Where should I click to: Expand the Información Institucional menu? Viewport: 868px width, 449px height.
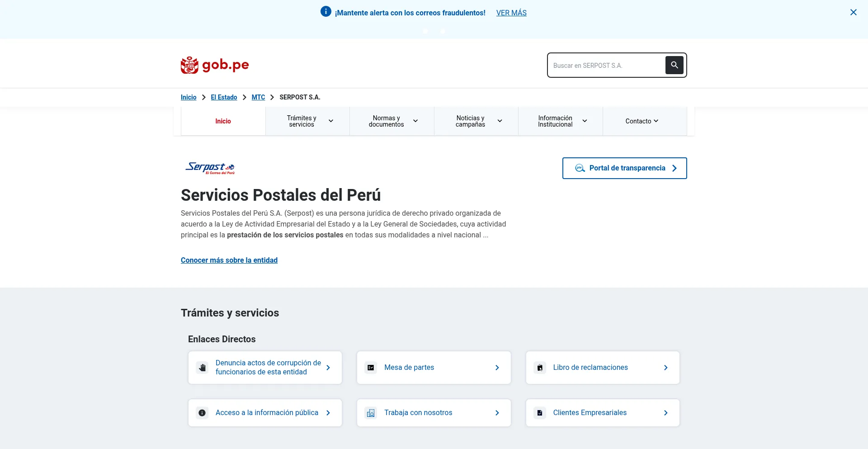[560, 121]
